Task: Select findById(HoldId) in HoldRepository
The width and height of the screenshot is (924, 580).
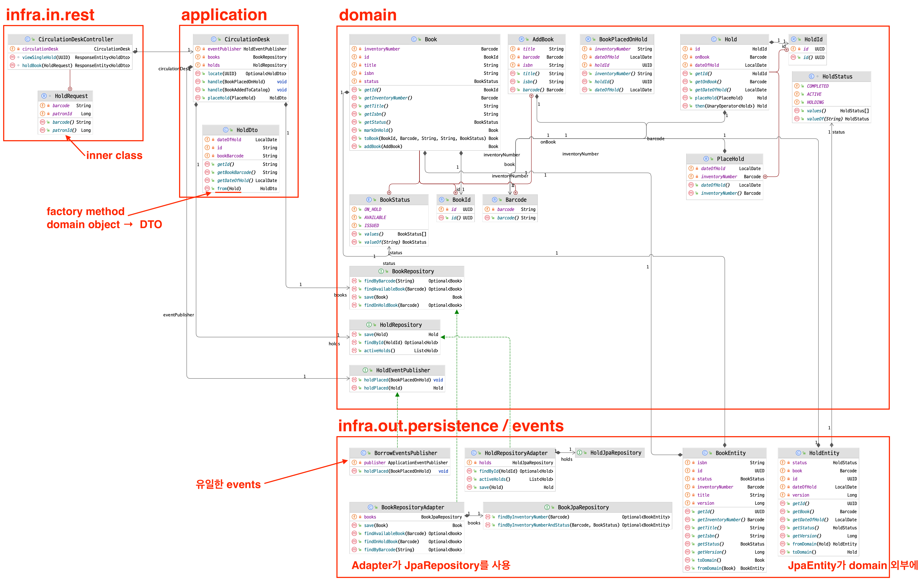Action: (x=395, y=343)
